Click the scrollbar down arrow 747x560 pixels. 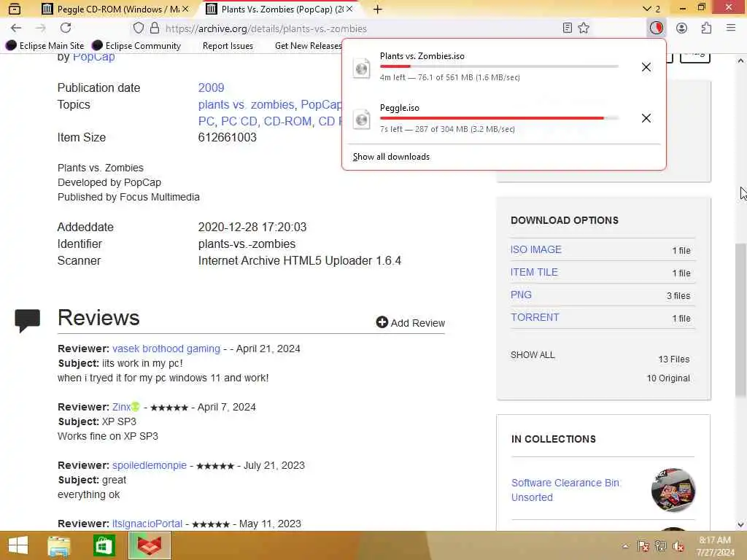point(740,525)
